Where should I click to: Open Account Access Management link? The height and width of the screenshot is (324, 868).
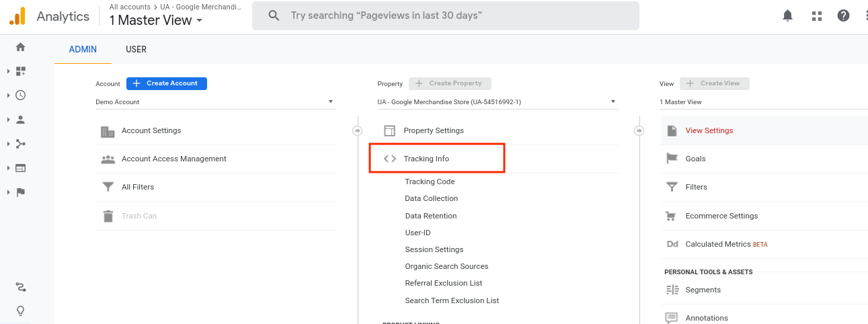tap(174, 159)
